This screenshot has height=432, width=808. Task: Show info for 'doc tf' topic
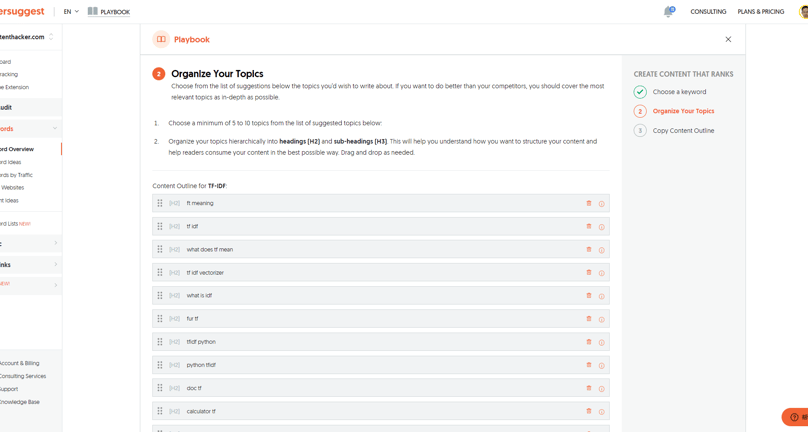coord(601,389)
